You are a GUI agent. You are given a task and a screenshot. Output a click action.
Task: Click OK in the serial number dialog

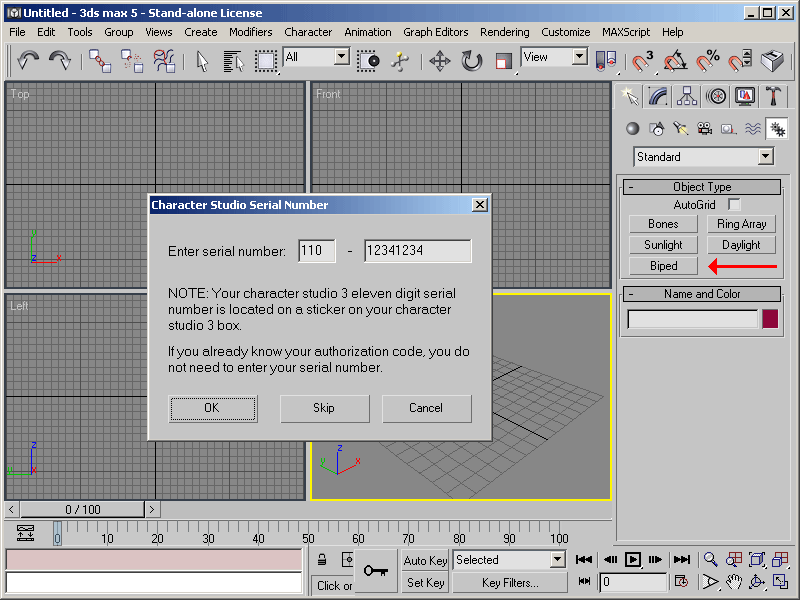pyautogui.click(x=213, y=408)
